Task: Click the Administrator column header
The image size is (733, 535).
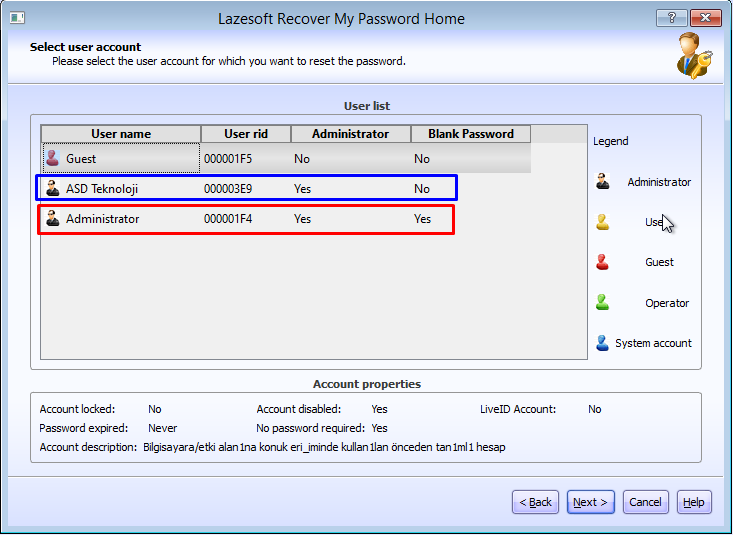Action: [x=351, y=134]
